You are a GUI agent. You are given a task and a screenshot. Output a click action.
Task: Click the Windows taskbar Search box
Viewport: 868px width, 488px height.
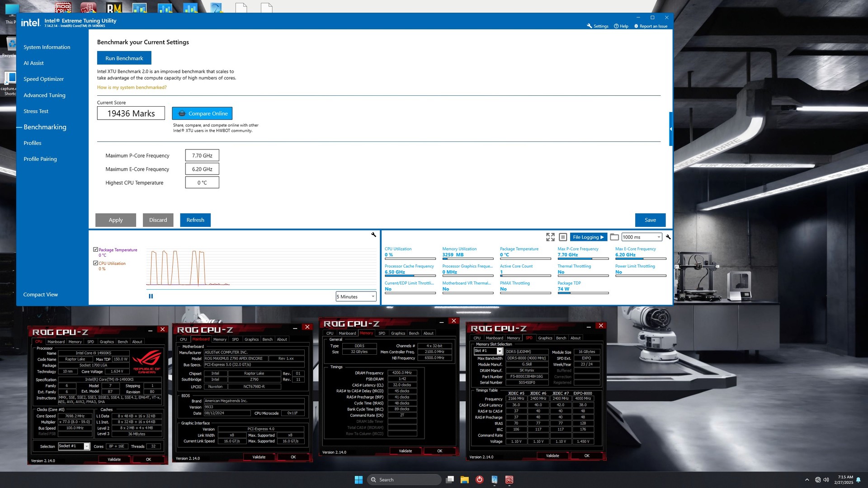point(404,480)
